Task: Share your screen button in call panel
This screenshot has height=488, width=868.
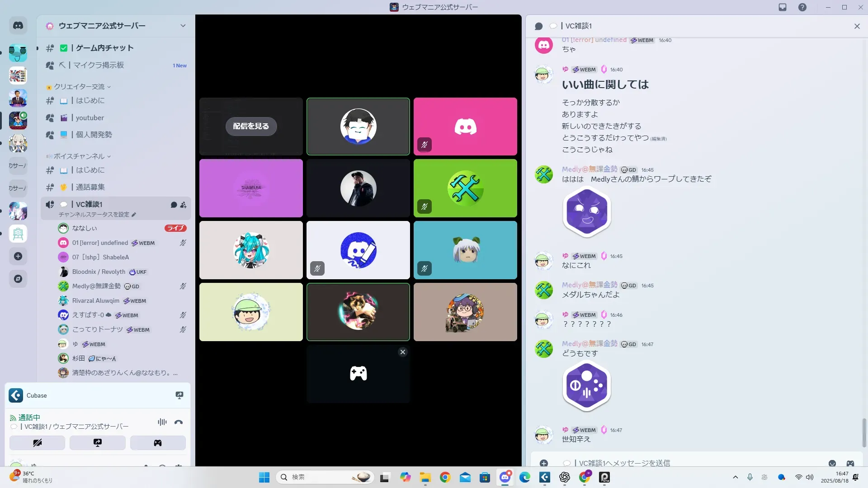Action: click(x=98, y=443)
